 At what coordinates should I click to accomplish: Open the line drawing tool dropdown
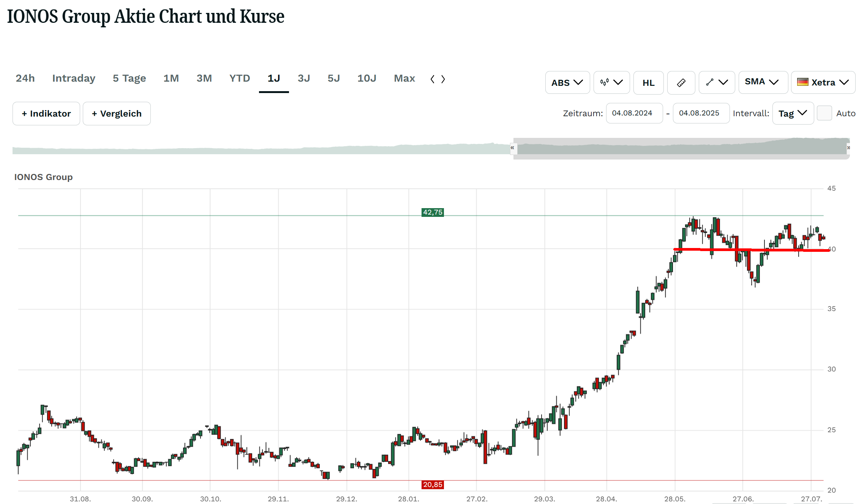[717, 82]
